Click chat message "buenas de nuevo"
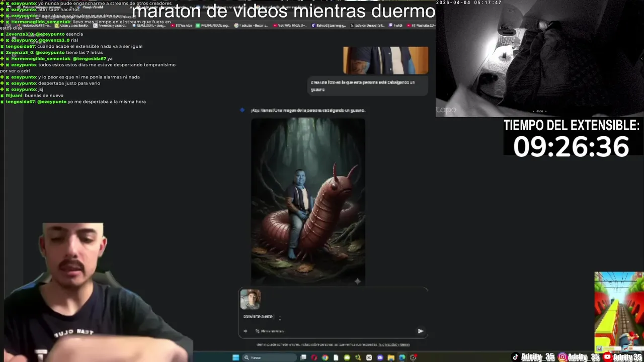 point(44,96)
